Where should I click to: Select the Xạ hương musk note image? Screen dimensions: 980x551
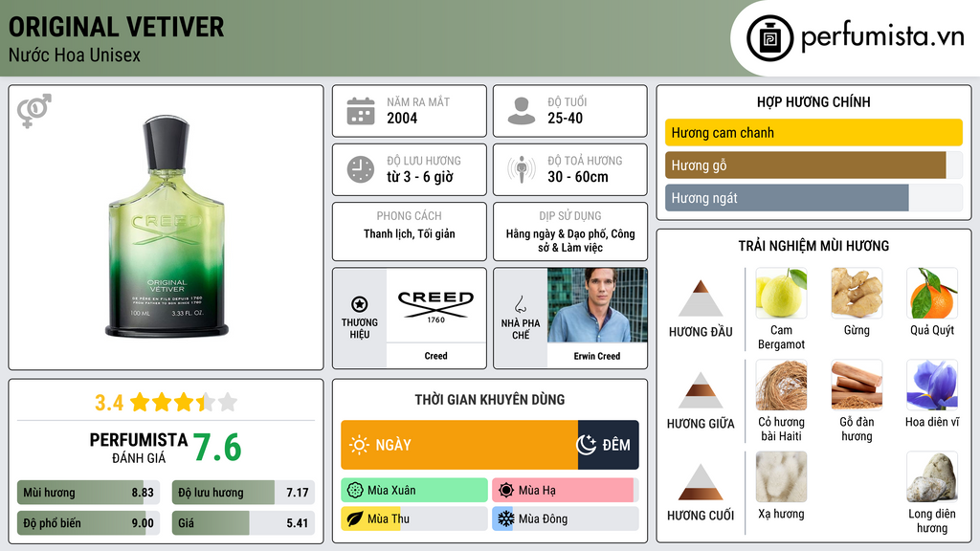[781, 476]
